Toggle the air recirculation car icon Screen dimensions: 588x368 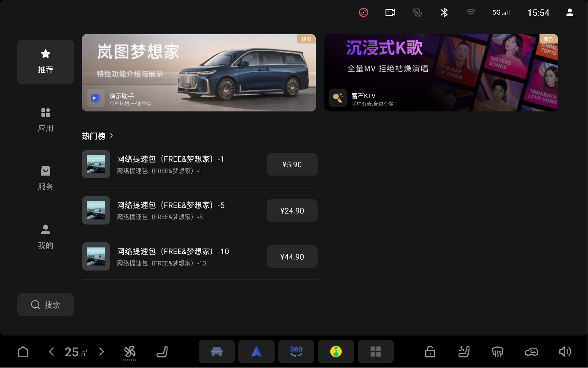531,352
